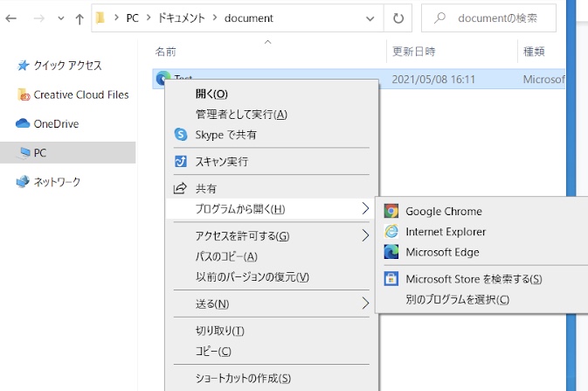
Task: Click the refresh button beside address bar
Action: [399, 17]
